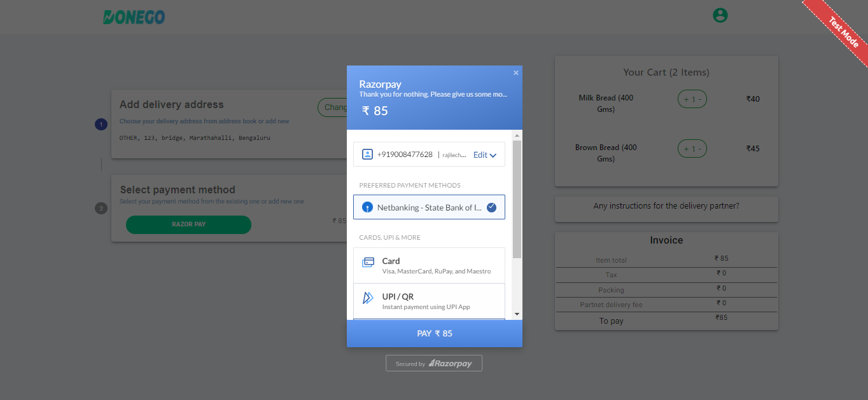Click the UPI arrow icon
The height and width of the screenshot is (400, 868).
[368, 298]
